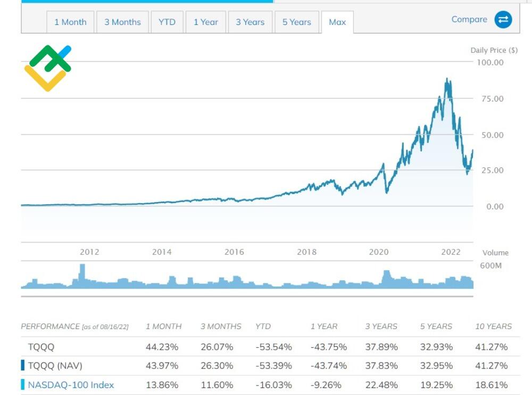Click the 50.00 price axis label

tap(492, 135)
